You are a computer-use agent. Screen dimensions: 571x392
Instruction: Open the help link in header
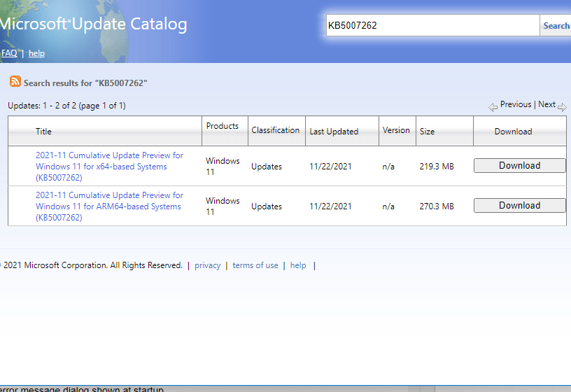pos(37,53)
